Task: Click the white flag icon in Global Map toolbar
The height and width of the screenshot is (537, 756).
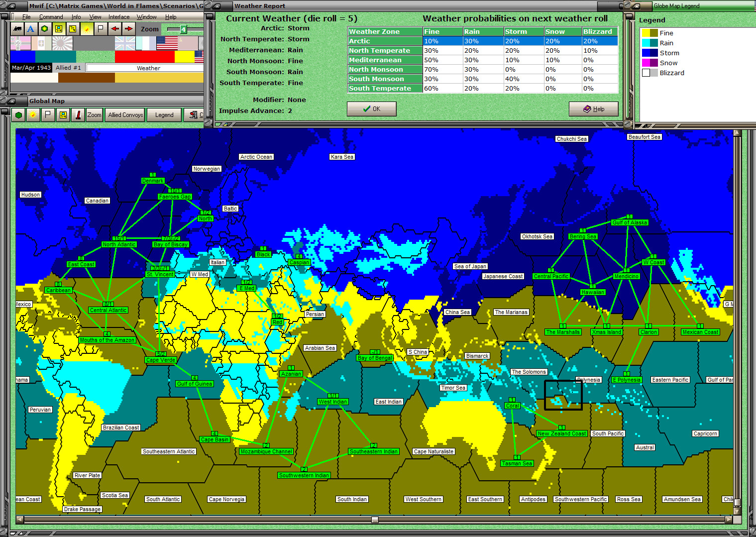Action: coord(48,115)
